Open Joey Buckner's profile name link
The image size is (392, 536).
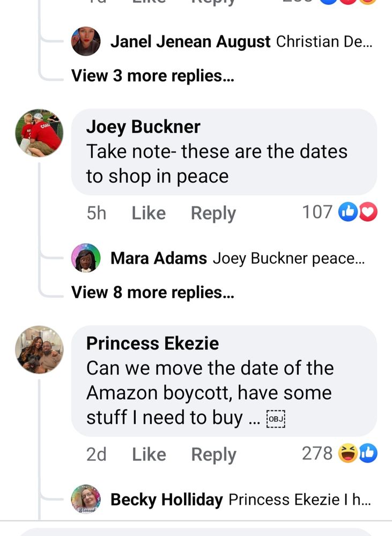coord(143,126)
